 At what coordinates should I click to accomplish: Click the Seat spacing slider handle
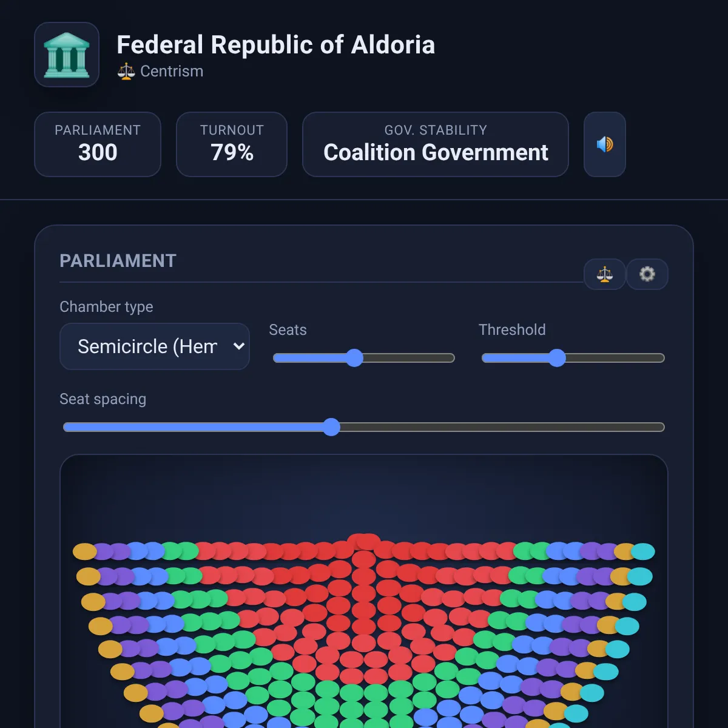(x=331, y=427)
